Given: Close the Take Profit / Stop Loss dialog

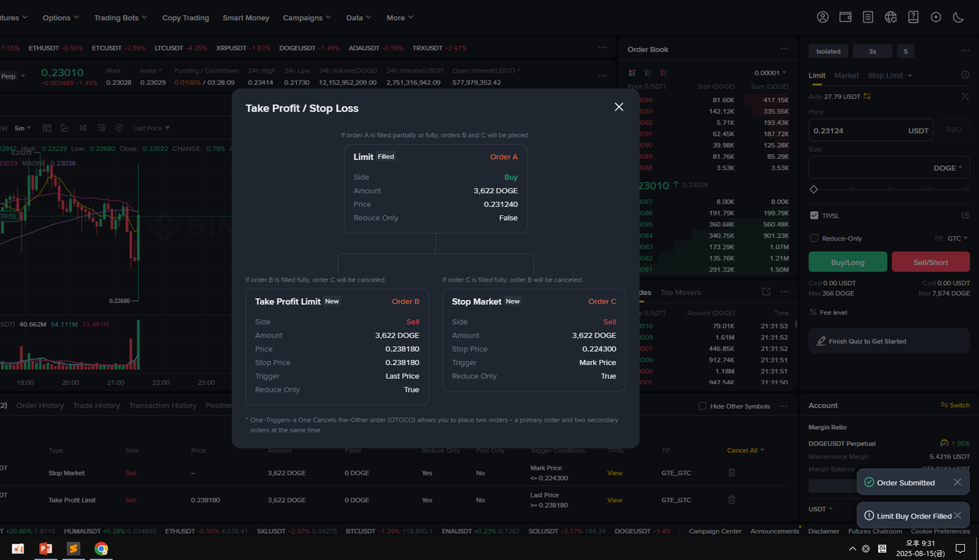Looking at the screenshot, I should (619, 107).
